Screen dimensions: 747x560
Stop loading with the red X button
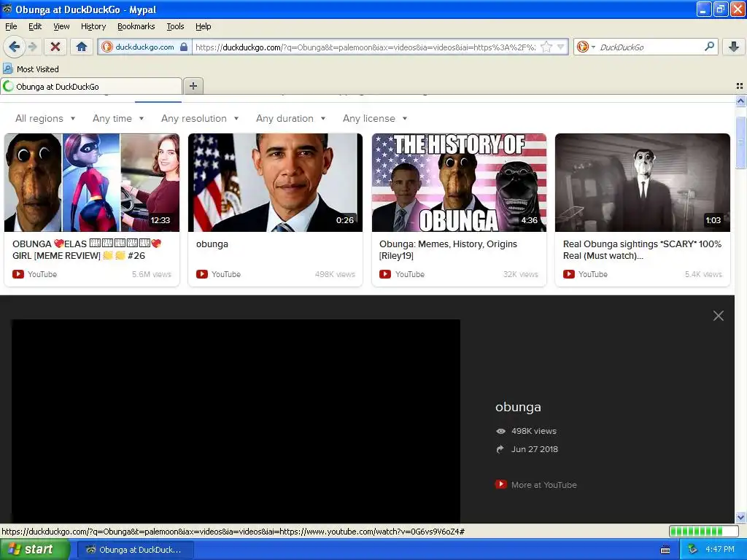55,47
